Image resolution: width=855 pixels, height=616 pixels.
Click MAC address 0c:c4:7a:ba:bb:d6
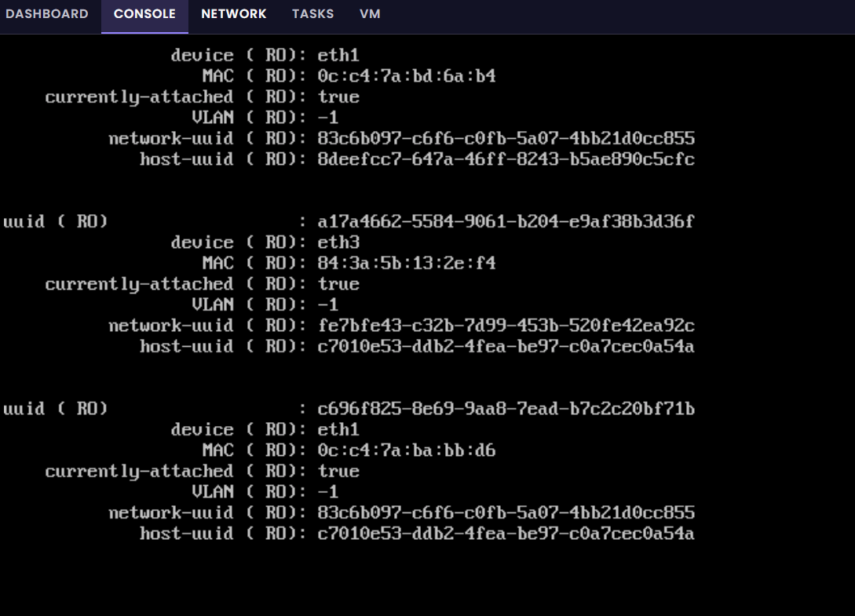click(407, 450)
